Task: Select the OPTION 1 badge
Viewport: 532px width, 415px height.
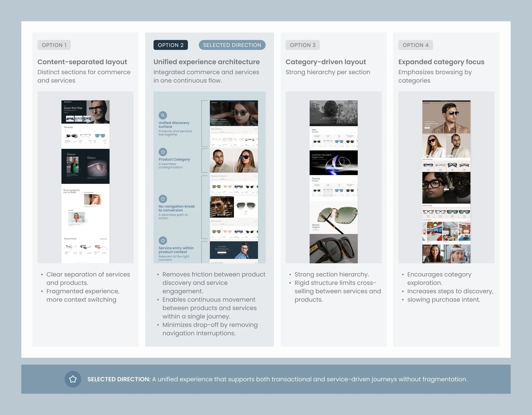Action: (54, 45)
